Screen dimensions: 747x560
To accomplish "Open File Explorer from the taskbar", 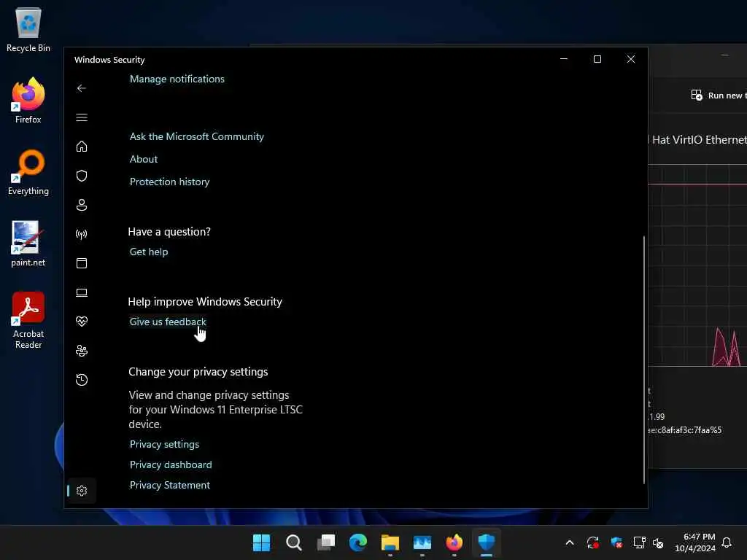I will point(390,542).
